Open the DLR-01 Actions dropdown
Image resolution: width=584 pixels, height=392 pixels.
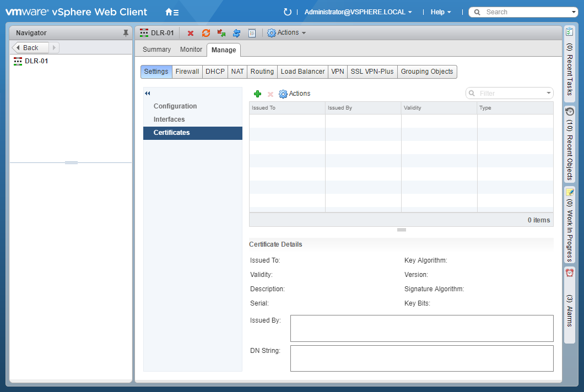tap(286, 33)
